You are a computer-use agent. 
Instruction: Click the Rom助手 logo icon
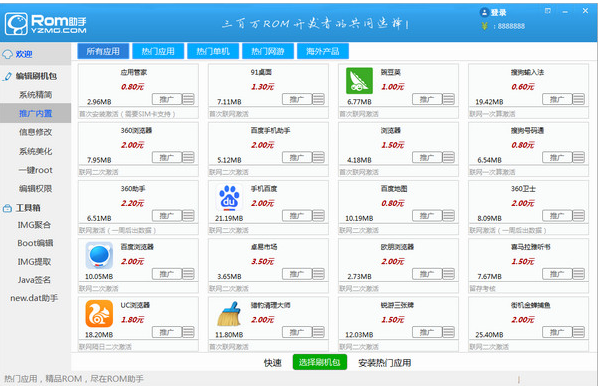tap(16, 24)
